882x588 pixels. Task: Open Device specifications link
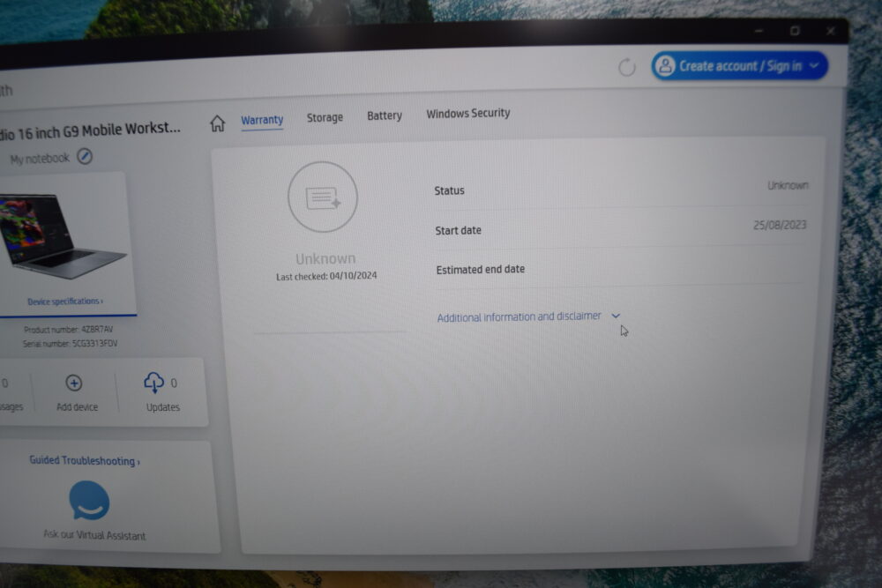click(x=65, y=301)
